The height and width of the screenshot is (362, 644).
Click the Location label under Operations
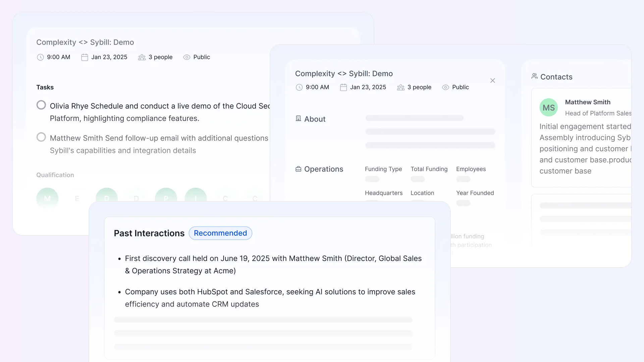click(422, 193)
